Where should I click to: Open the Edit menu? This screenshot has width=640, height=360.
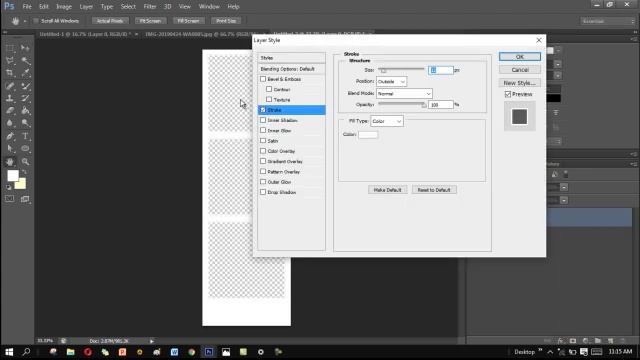(x=44, y=7)
